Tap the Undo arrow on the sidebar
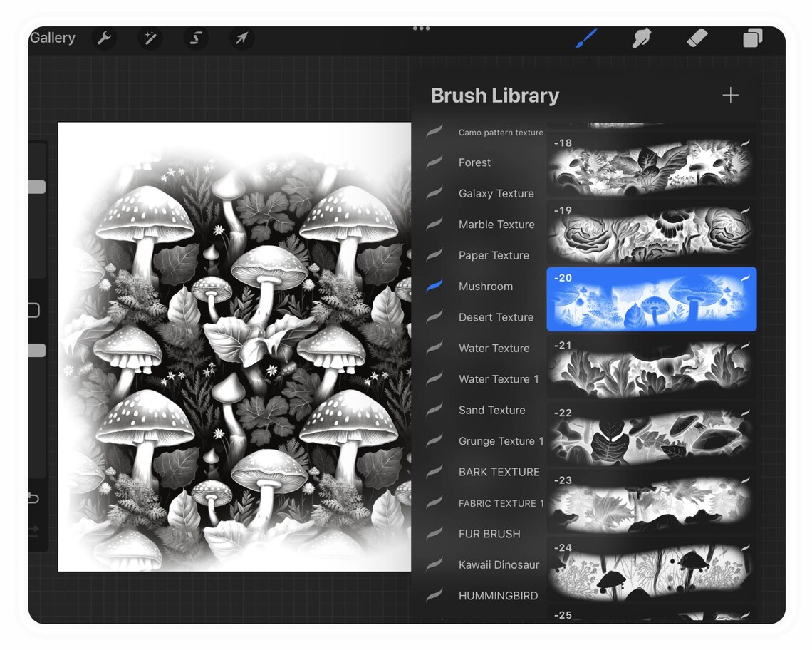The image size is (812, 650). pyautogui.click(x=32, y=499)
